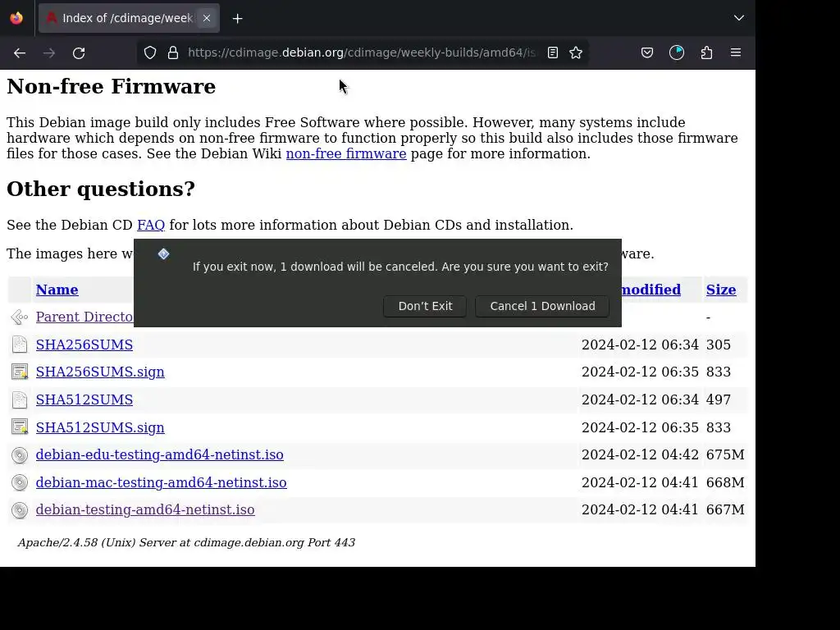Click disc icon beside debian-edu-testing ISO
840x630 pixels.
pyautogui.click(x=20, y=455)
